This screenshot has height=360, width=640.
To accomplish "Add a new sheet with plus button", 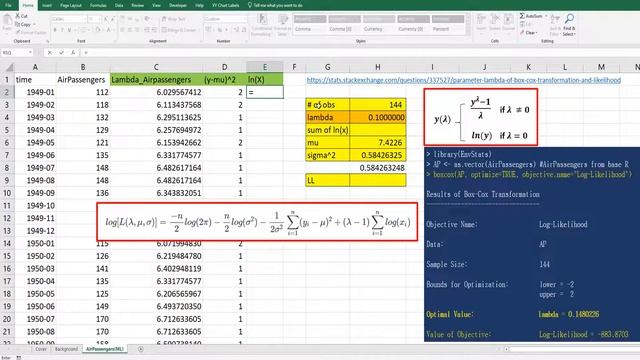I will click(x=141, y=349).
